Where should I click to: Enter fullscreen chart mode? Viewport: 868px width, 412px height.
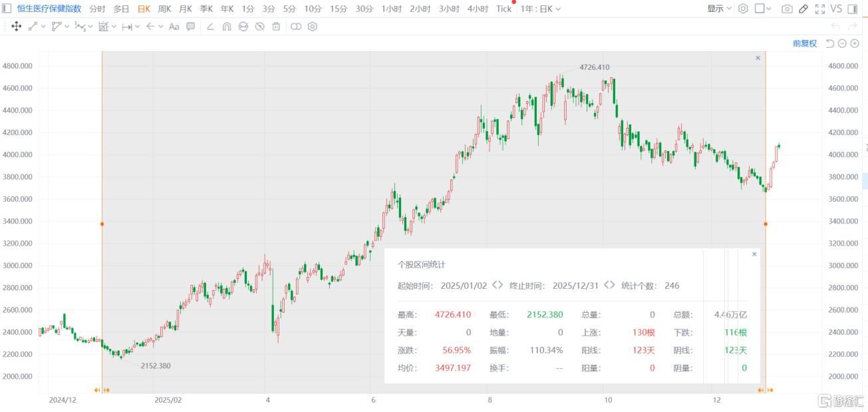click(x=819, y=9)
